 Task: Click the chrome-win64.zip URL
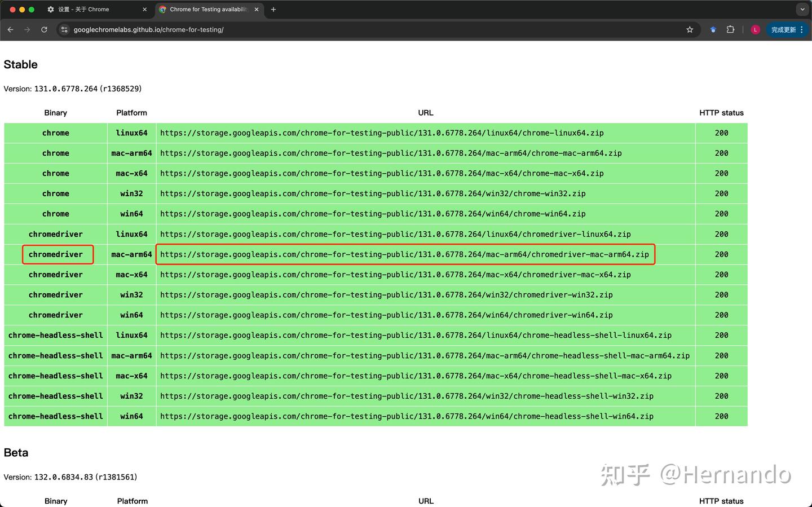(373, 214)
